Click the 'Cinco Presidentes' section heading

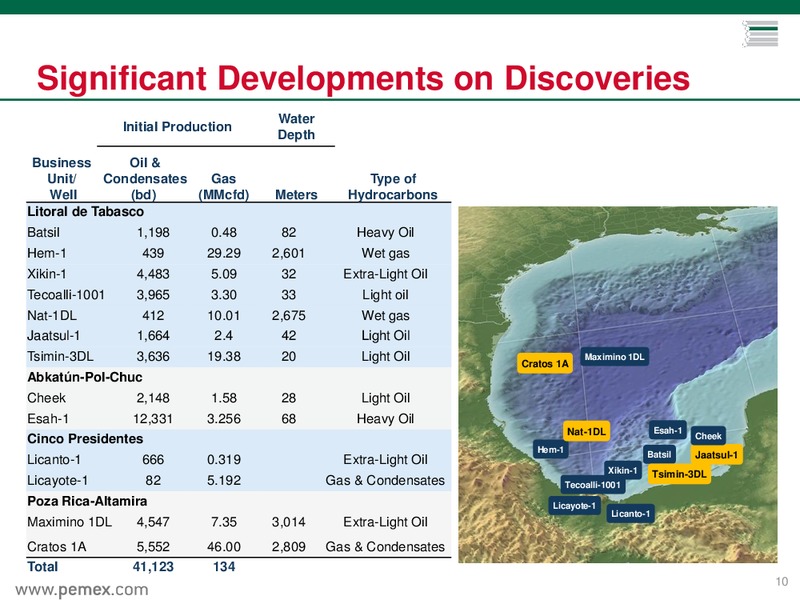tap(85, 439)
